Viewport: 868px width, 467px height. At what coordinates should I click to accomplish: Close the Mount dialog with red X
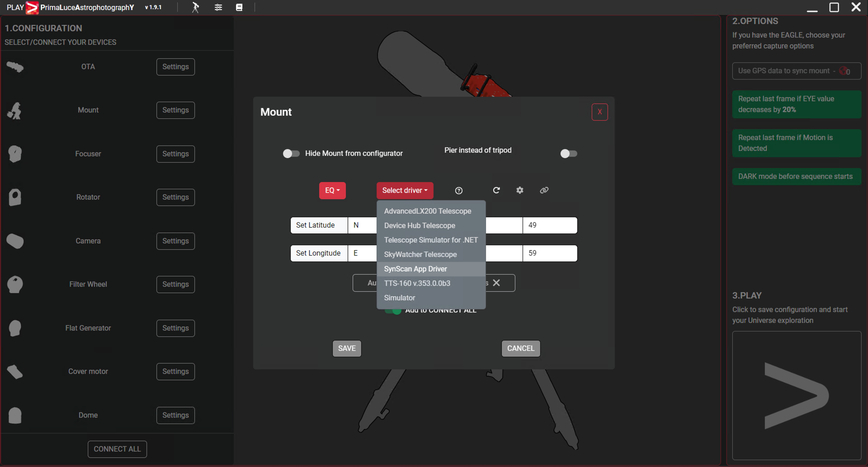coord(600,112)
